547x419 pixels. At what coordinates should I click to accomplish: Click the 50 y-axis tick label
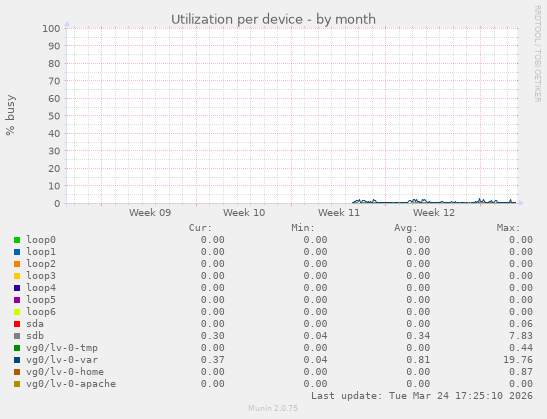54,116
